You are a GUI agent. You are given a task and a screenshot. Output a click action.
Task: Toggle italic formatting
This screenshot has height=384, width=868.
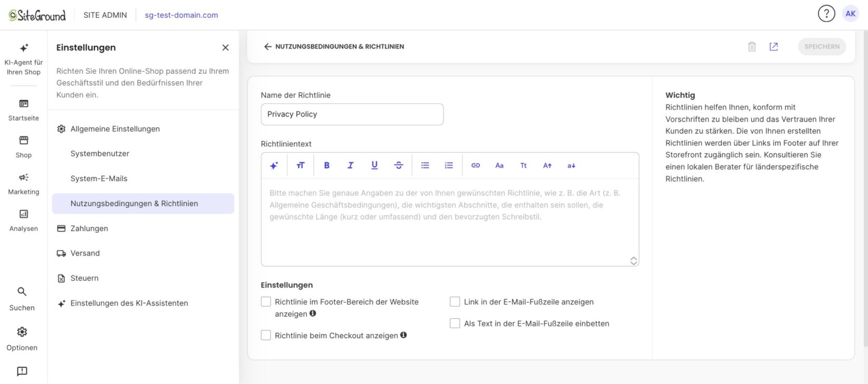[350, 165]
